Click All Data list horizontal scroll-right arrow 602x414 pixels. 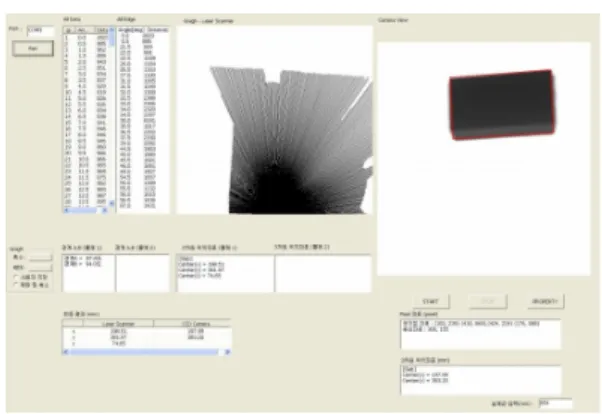104,210
